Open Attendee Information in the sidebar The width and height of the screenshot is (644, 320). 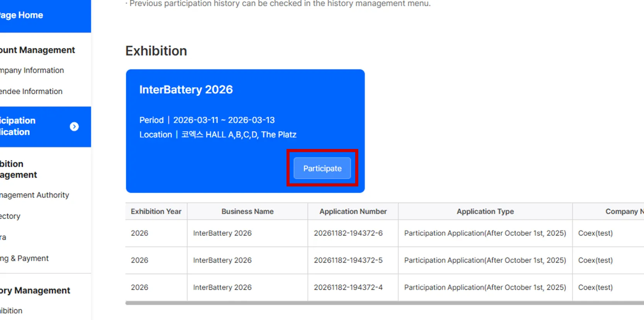point(31,91)
